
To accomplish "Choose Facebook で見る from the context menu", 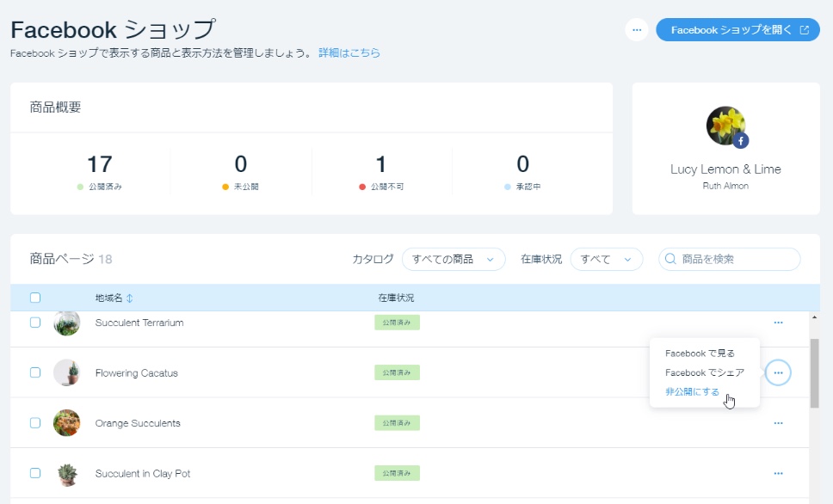I will (x=700, y=353).
